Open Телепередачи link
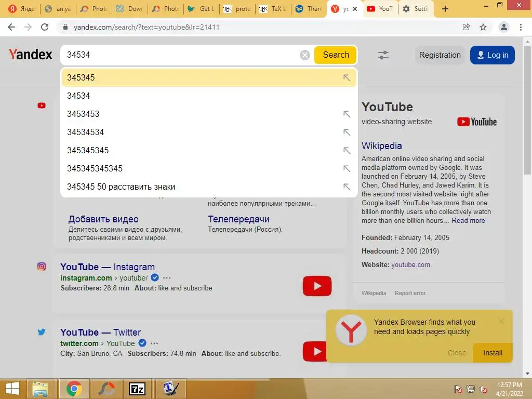Viewport: 532px width, 399px height. coord(238,219)
